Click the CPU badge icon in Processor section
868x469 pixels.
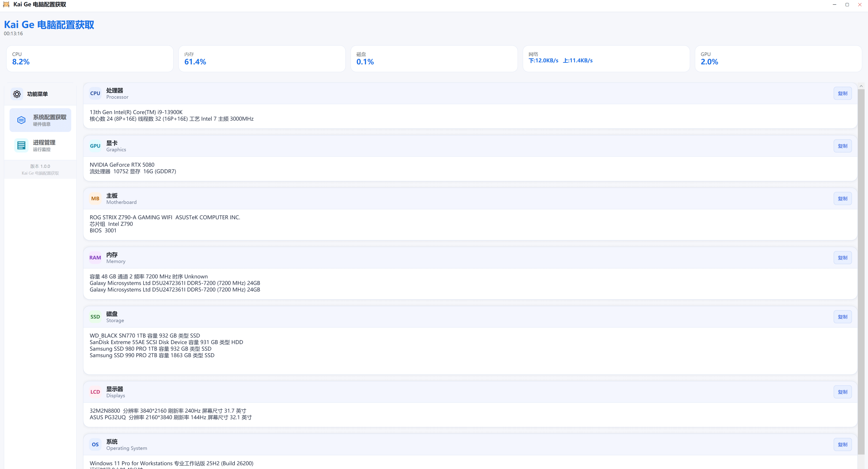pos(95,93)
